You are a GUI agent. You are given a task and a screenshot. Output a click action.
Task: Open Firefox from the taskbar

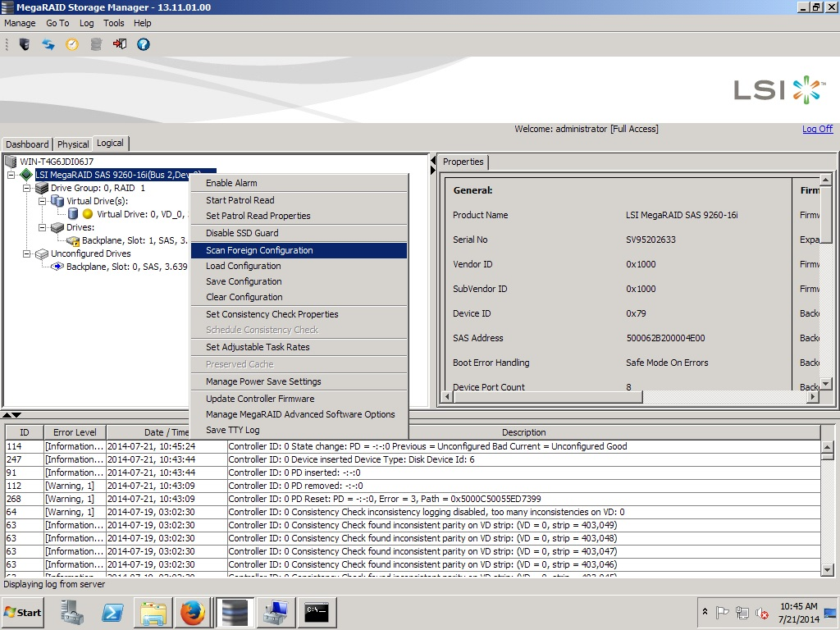click(193, 612)
